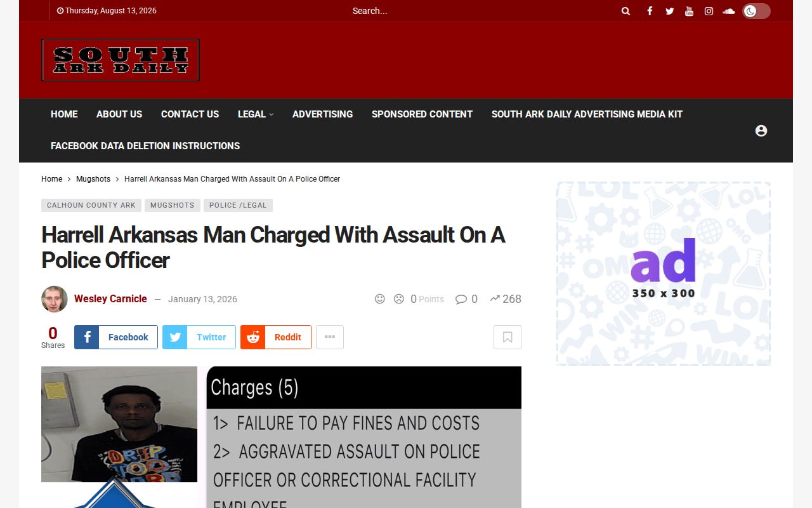Open Advertising menu item

(x=322, y=114)
